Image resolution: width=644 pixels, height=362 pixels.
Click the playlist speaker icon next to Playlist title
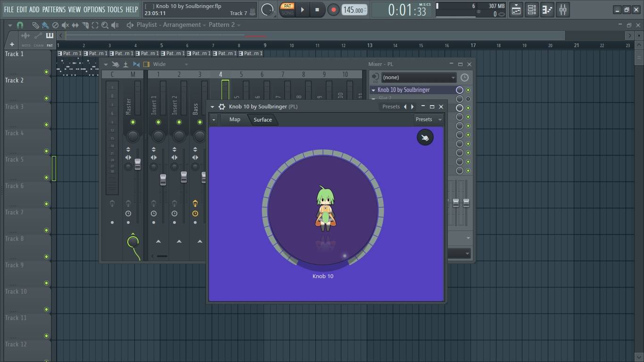pos(130,25)
